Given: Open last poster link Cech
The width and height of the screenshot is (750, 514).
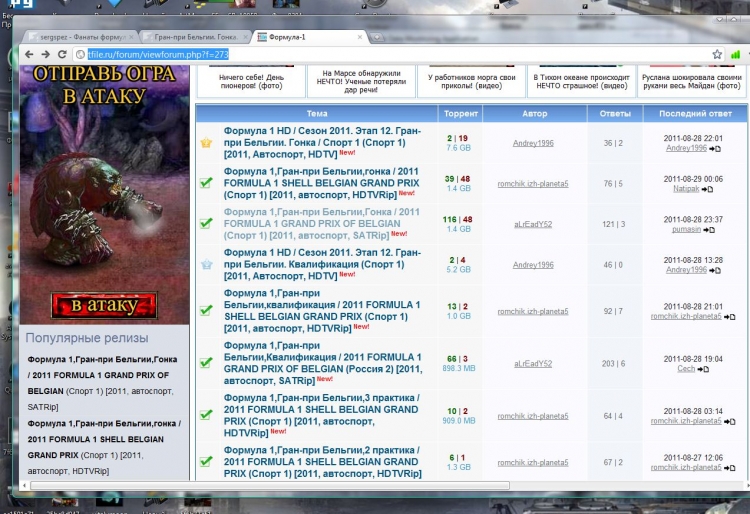Looking at the screenshot, I should (686, 369).
